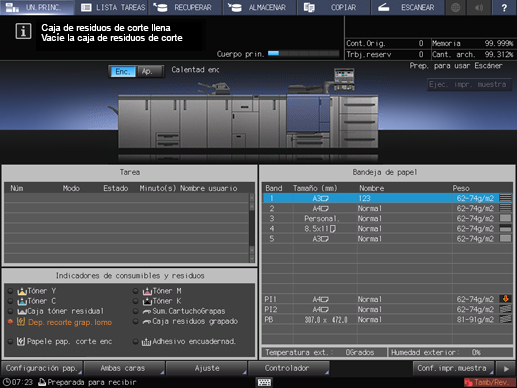Click Caja tóner residual icon
The height and width of the screenshot is (388, 517).
click(x=22, y=311)
